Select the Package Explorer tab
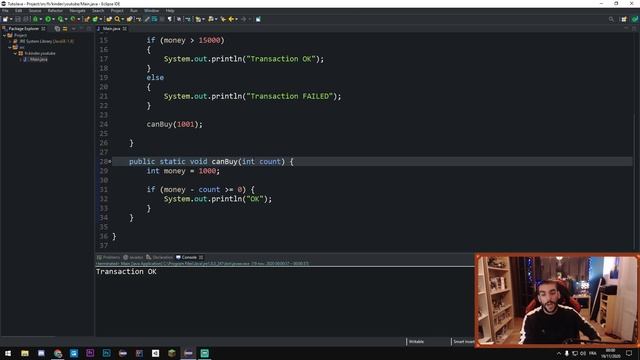 23,29
